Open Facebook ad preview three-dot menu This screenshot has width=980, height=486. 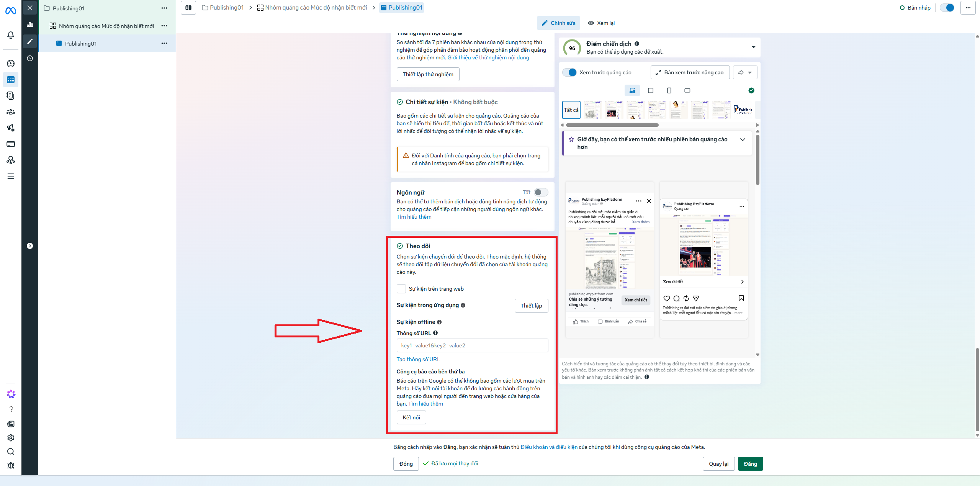coord(638,201)
